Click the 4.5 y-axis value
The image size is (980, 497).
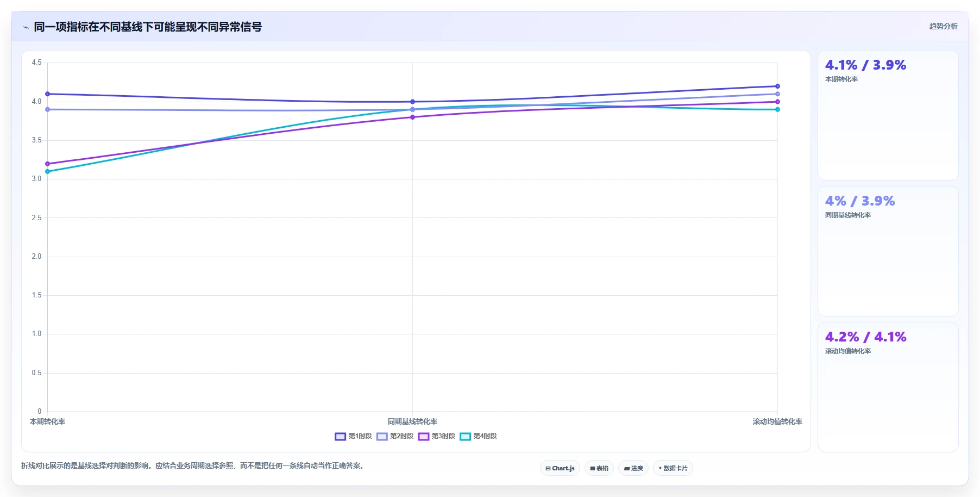36,63
